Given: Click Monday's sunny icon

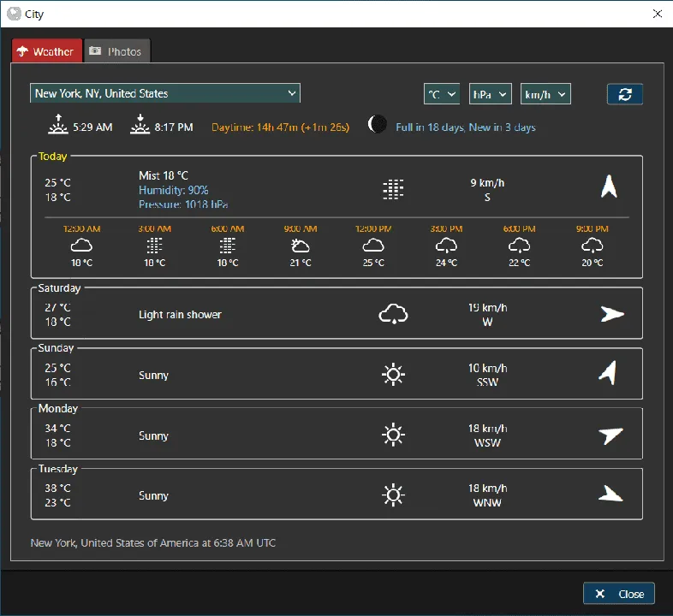Looking at the screenshot, I should (393, 435).
